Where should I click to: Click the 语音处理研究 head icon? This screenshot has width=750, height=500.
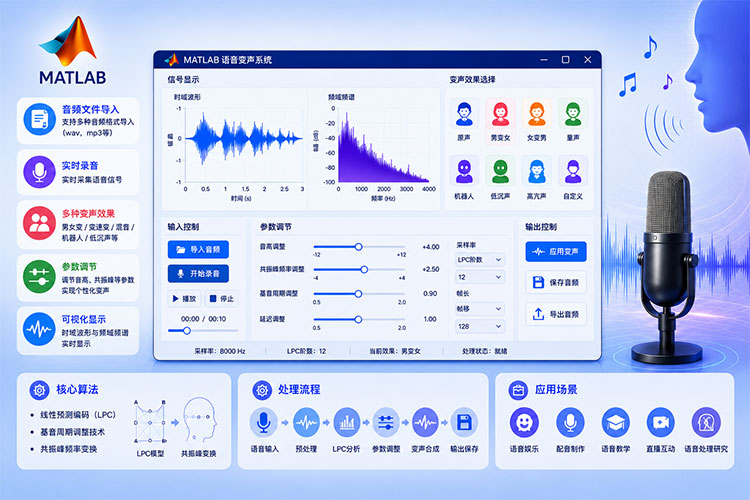click(x=706, y=423)
